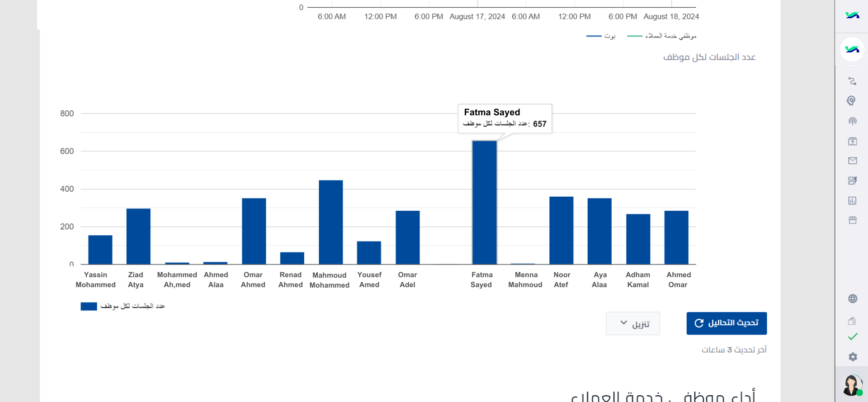Click the Mahmoud Mohammed bar
The height and width of the screenshot is (402, 868).
point(330,222)
